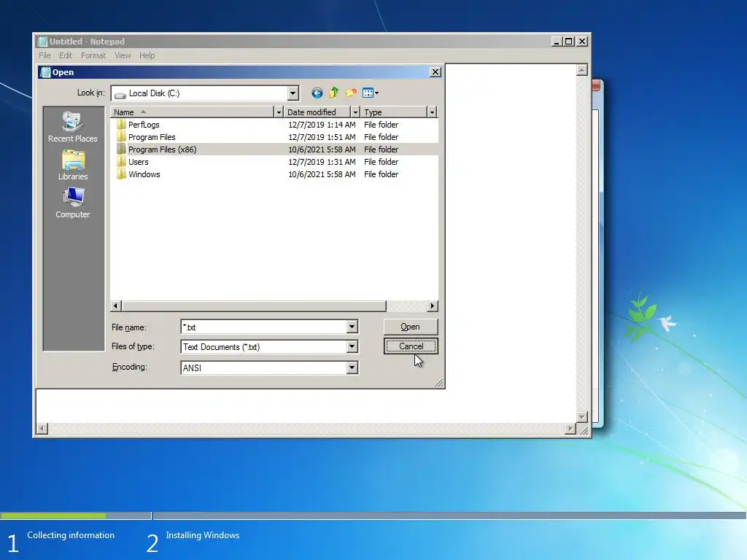Sort by the Name column header
This screenshot has height=560, width=747.
(193, 112)
